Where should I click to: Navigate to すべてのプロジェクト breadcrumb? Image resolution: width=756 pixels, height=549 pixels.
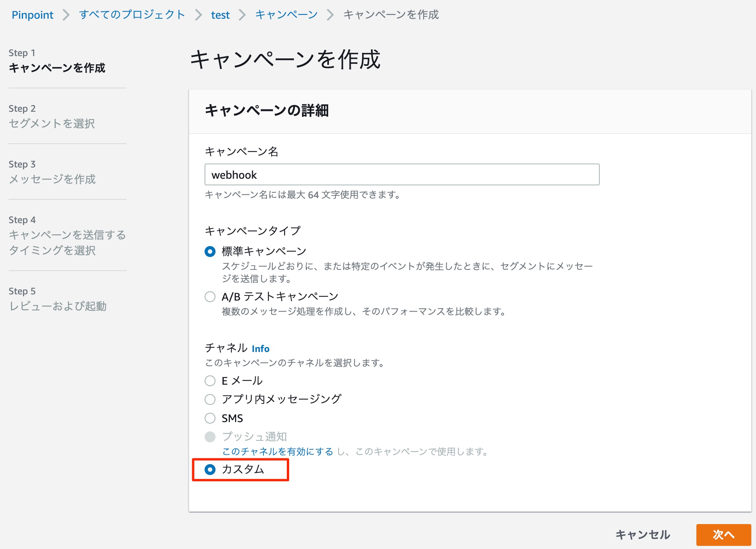(x=131, y=15)
